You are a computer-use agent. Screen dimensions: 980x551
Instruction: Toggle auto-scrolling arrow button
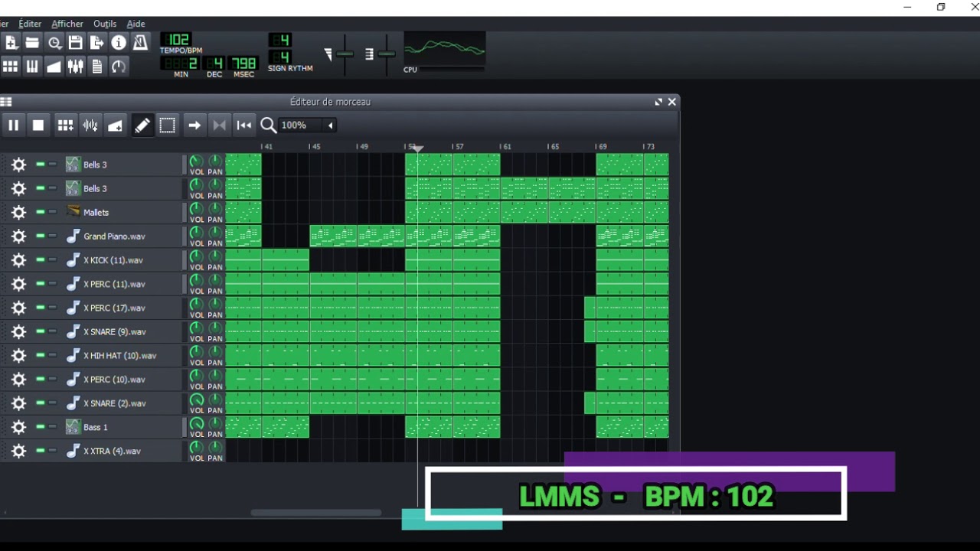194,126
